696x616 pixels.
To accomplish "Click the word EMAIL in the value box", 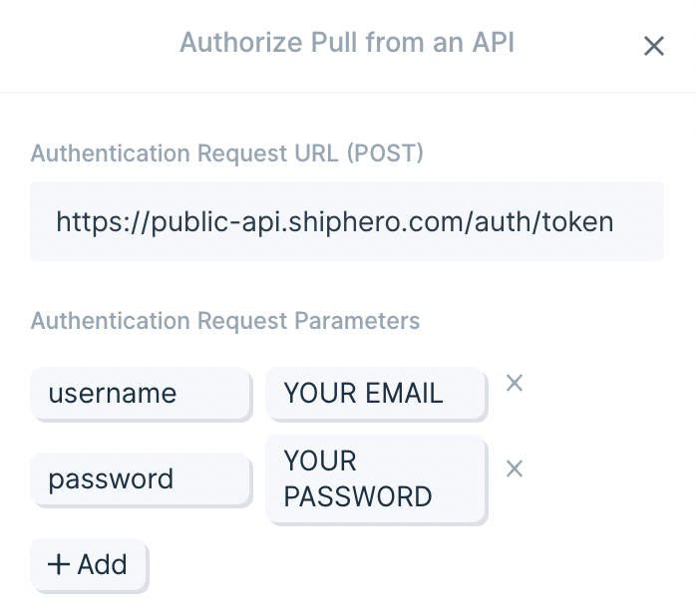I will click(x=405, y=393).
